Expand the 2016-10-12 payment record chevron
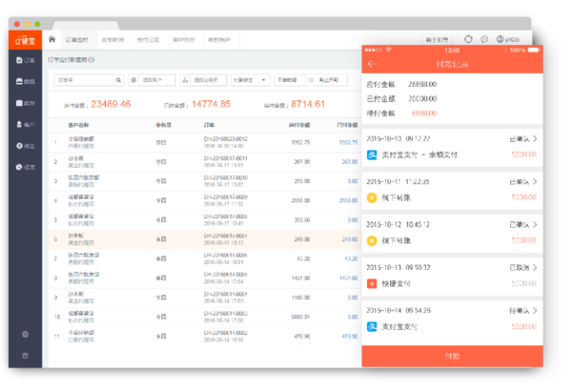The width and height of the screenshot is (572, 392). tap(535, 224)
